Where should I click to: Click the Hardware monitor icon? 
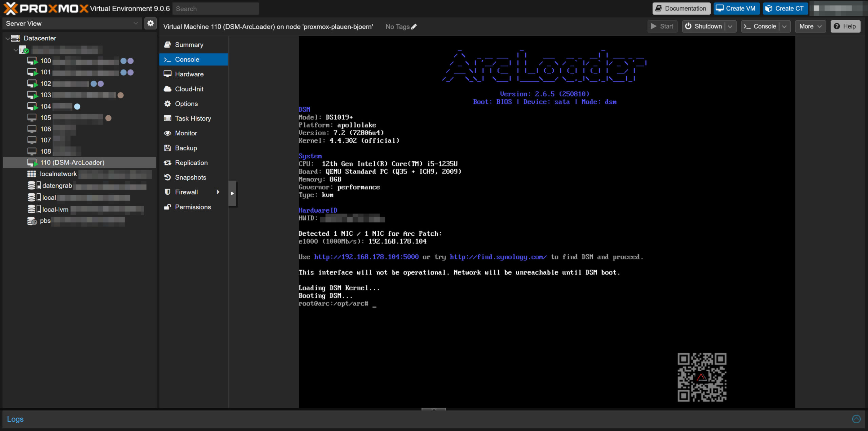point(167,74)
